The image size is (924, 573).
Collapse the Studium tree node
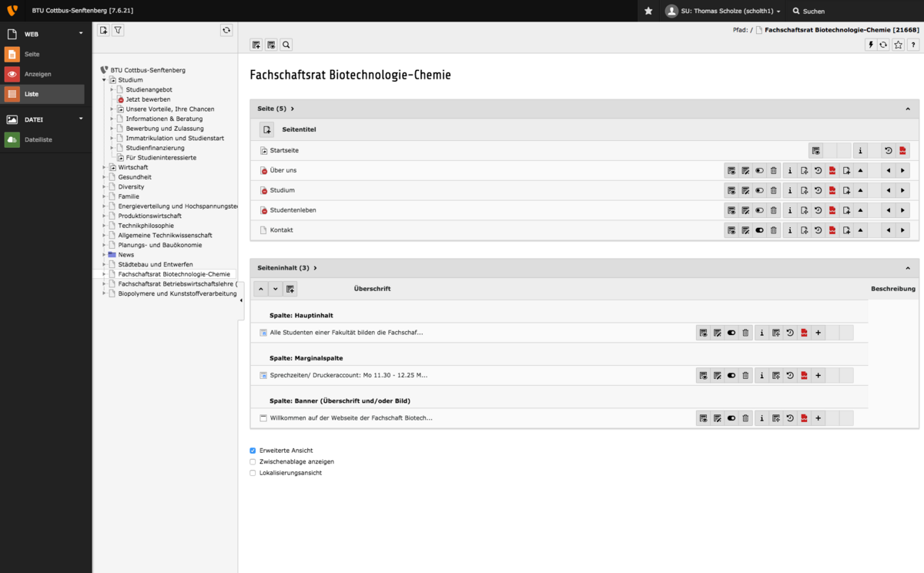click(104, 80)
